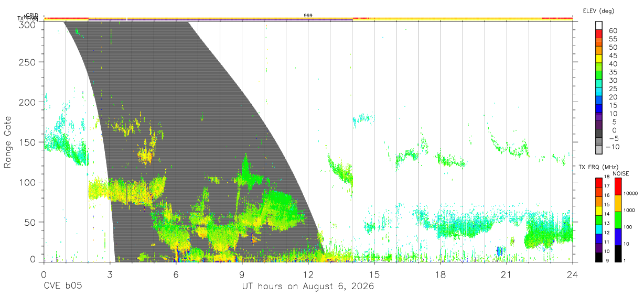
Task: Click the green segment of the NOISE bar
Action: click(618, 219)
